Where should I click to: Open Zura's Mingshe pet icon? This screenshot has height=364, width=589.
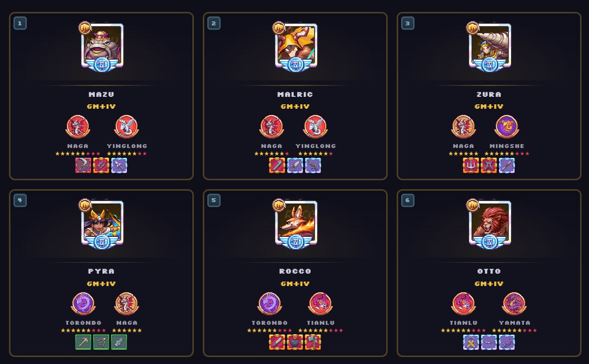(506, 127)
